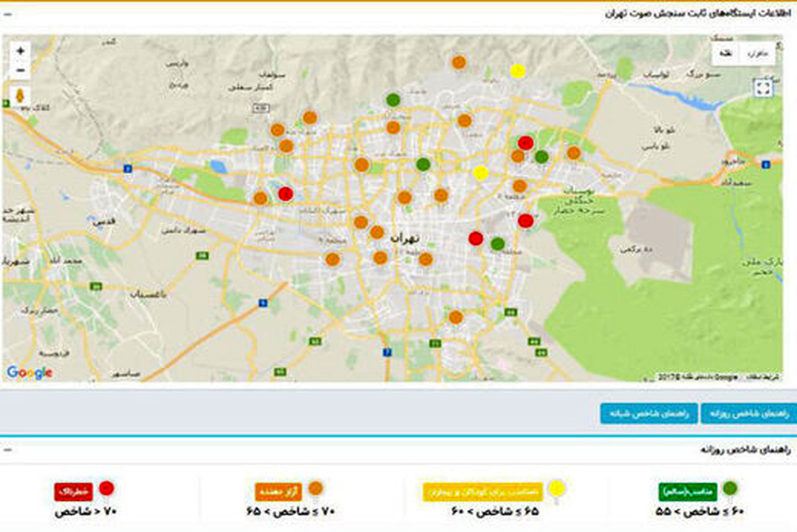Select the lower yellow marker in city center

(x=481, y=173)
